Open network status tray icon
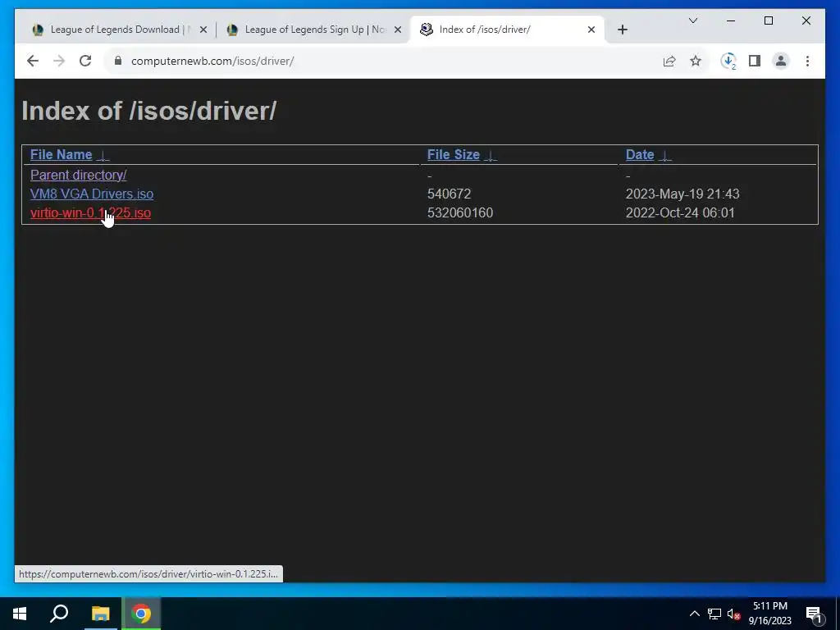The width and height of the screenshot is (840, 630). (x=714, y=614)
